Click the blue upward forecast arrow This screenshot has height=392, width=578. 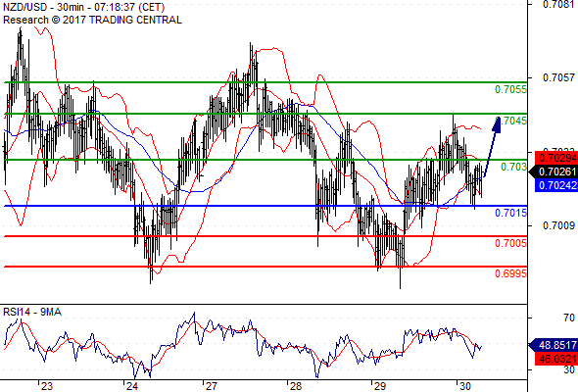(x=493, y=147)
